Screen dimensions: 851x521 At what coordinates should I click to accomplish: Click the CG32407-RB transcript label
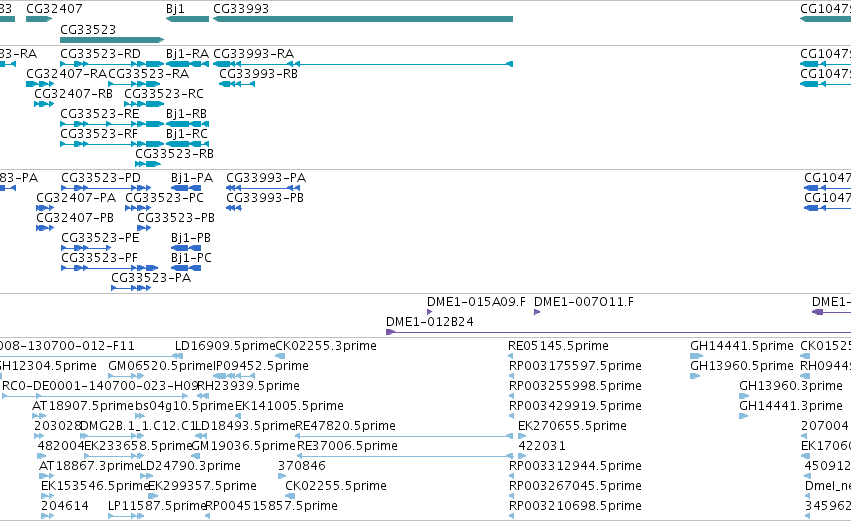[x=74, y=94]
